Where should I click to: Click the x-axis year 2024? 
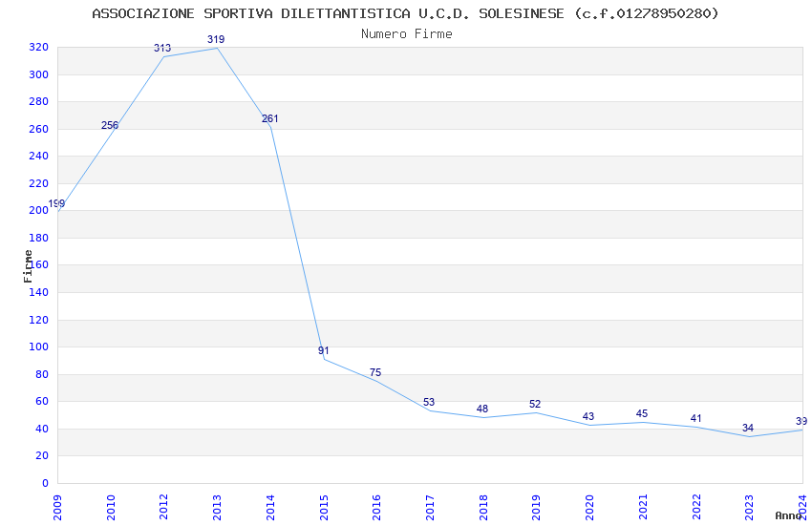802,508
